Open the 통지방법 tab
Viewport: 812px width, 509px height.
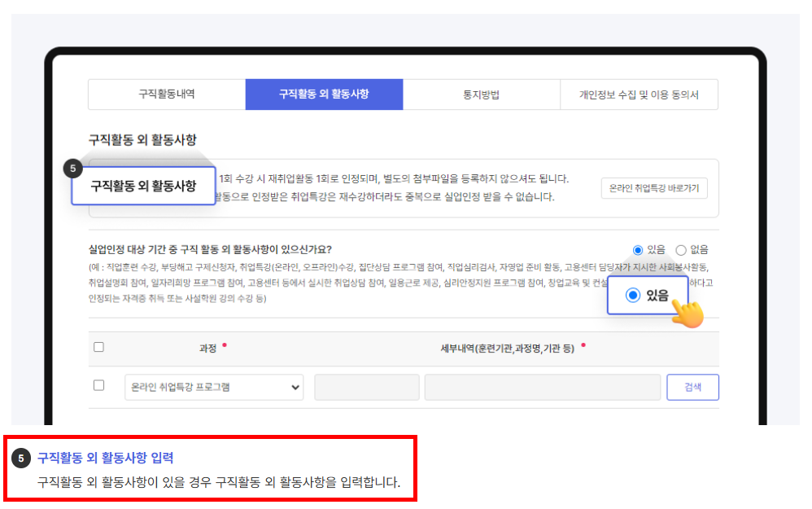[x=482, y=94]
